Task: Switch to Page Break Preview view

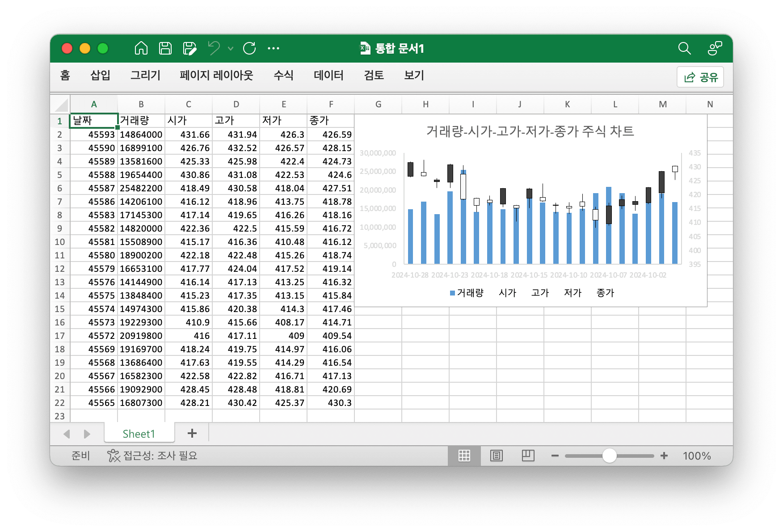Action: 528,456
